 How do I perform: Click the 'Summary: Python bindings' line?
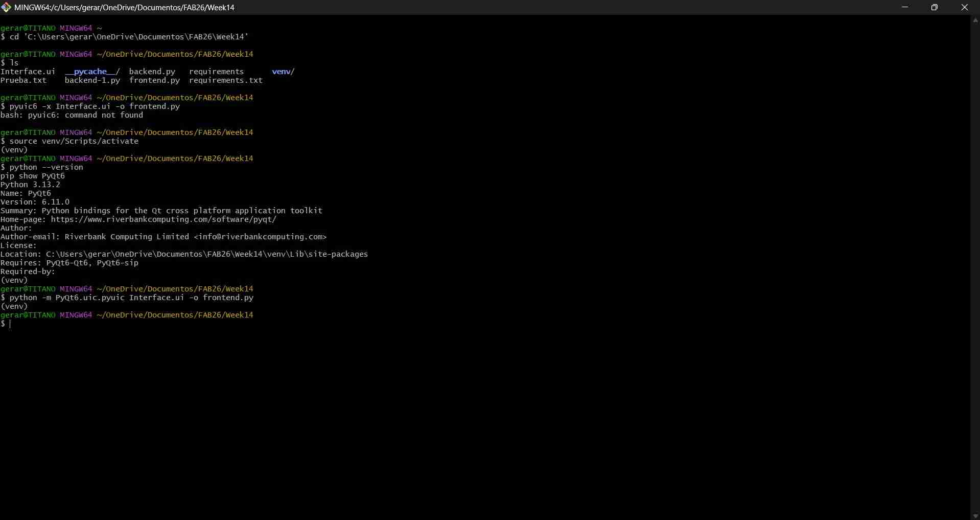(x=161, y=211)
